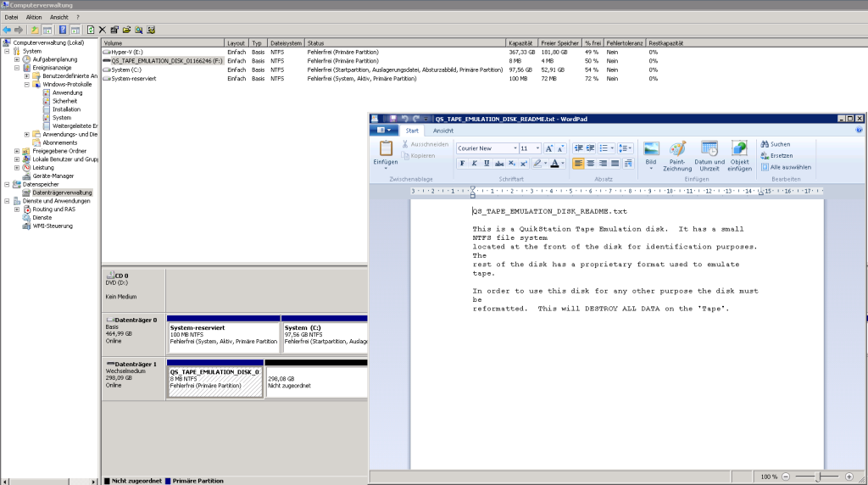868x485 pixels.
Task: Open the Aktion menu
Action: tap(34, 17)
